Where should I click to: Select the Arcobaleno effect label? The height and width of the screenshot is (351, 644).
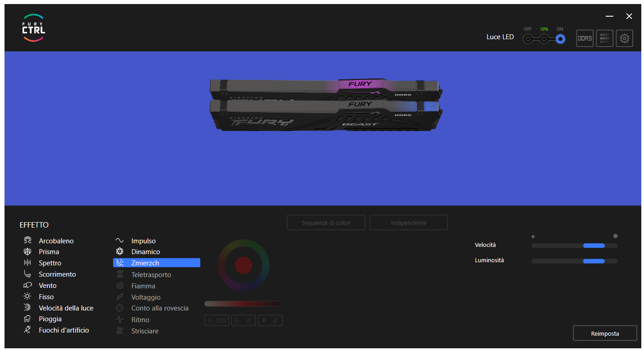(x=56, y=241)
